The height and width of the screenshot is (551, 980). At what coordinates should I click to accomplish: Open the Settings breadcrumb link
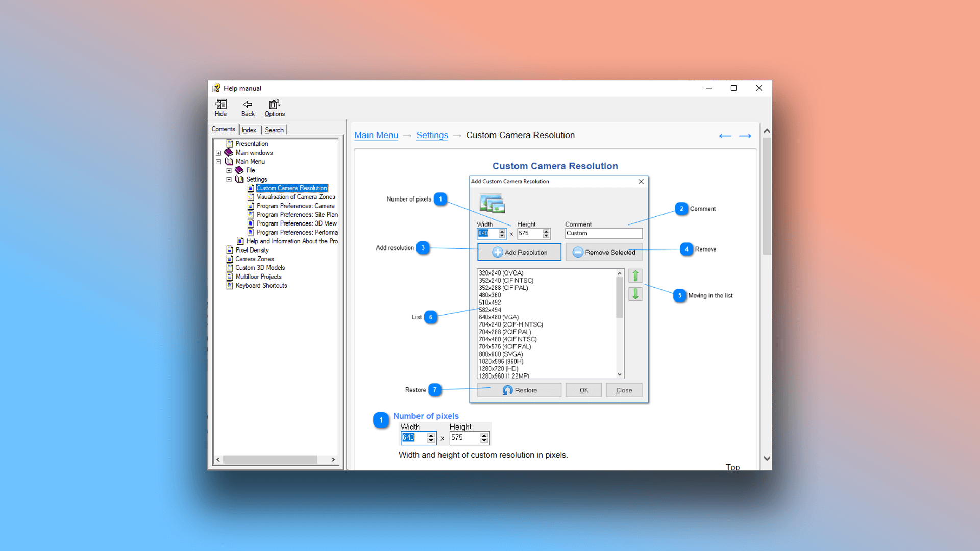click(x=432, y=135)
